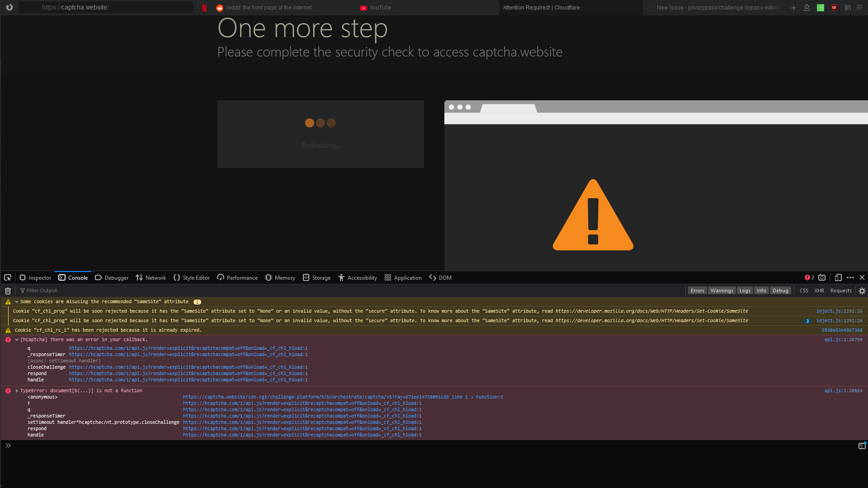Open the pinned Netflix tab
This screenshot has width=868, height=488.
204,8
